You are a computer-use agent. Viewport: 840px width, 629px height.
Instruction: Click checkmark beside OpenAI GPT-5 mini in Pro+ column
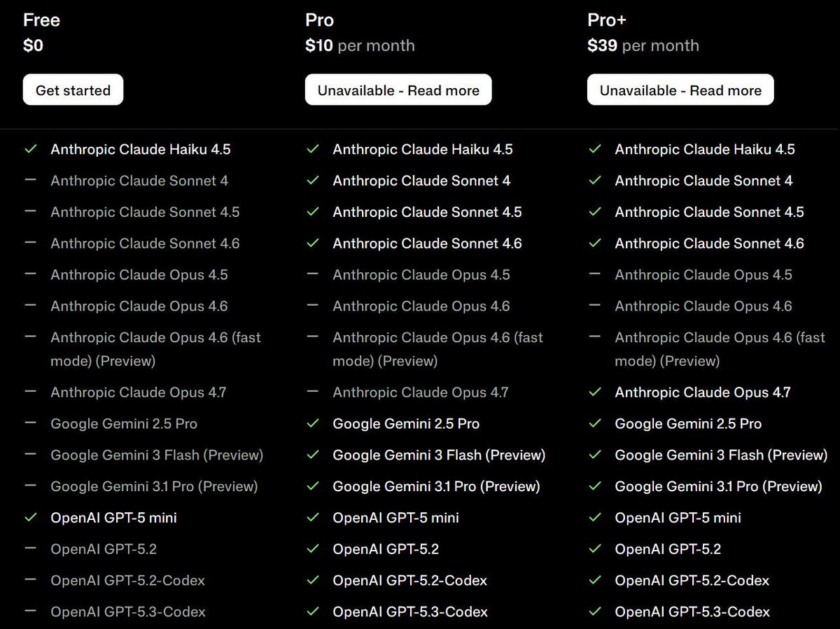tap(595, 518)
